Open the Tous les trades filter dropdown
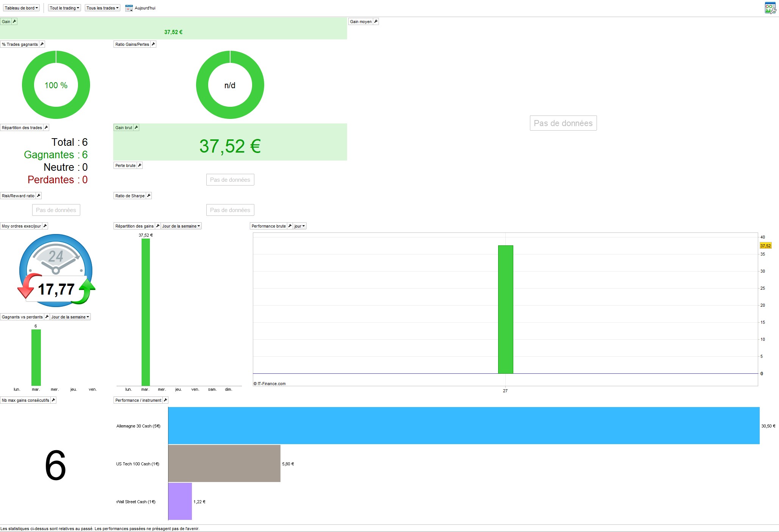779x532 pixels. [102, 8]
